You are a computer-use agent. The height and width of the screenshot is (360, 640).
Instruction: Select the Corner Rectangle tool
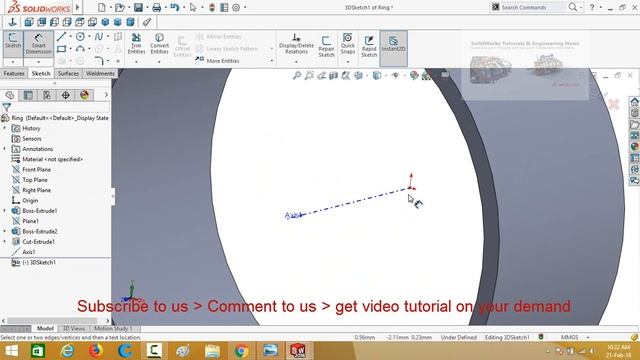coord(61,49)
